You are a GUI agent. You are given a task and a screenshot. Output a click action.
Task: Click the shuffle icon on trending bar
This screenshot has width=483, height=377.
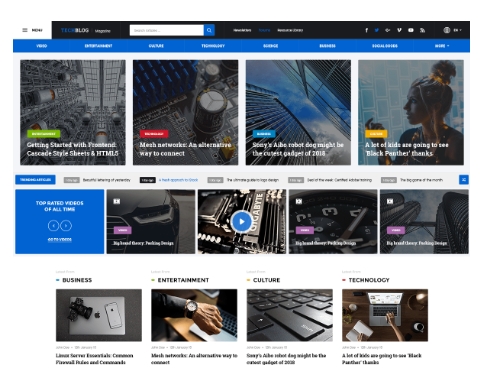click(x=464, y=180)
